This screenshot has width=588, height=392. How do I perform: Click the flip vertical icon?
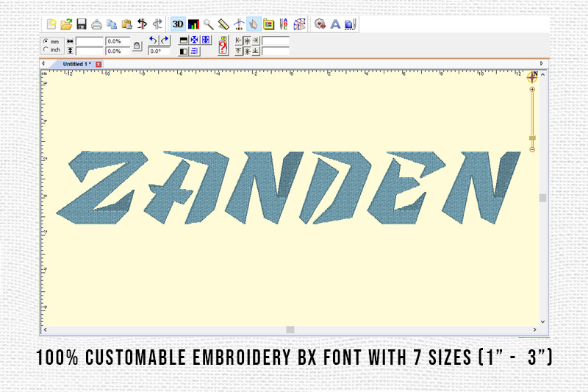click(x=184, y=40)
